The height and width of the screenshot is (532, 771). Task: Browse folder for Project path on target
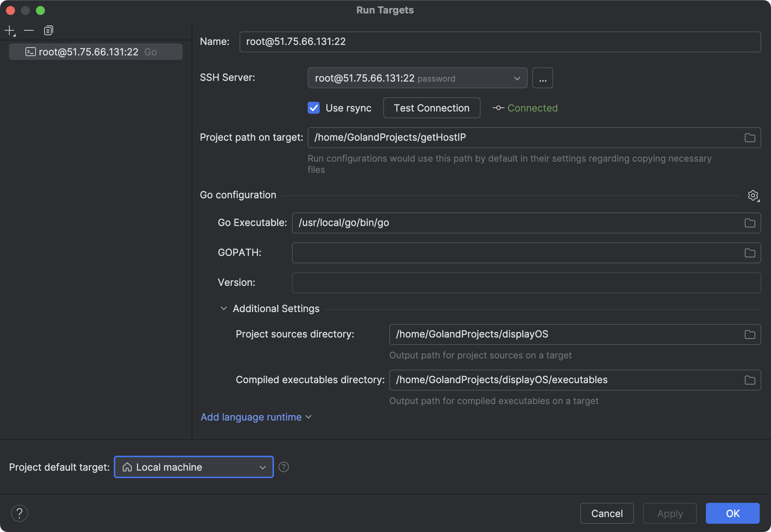750,138
